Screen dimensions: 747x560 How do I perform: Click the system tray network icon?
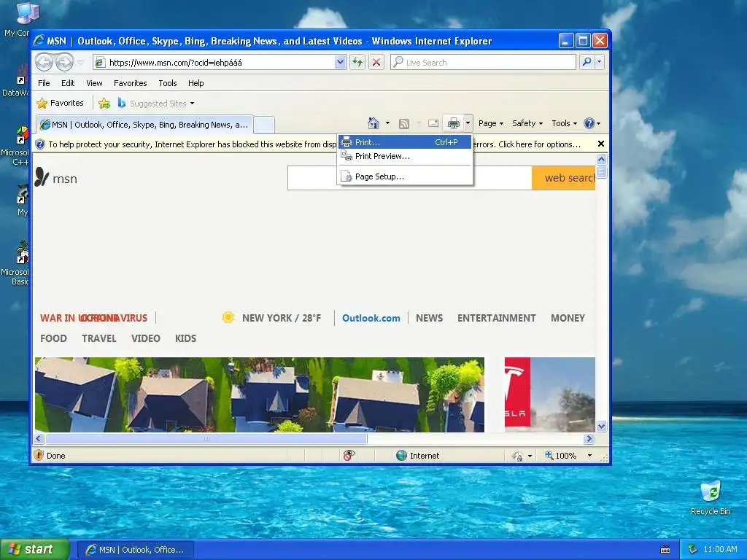[693, 549]
